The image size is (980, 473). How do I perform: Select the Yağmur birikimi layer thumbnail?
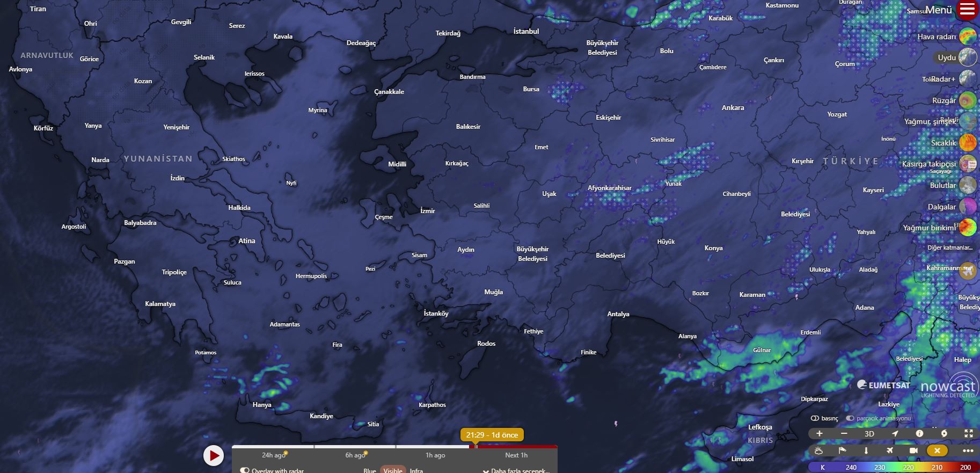tap(968, 228)
